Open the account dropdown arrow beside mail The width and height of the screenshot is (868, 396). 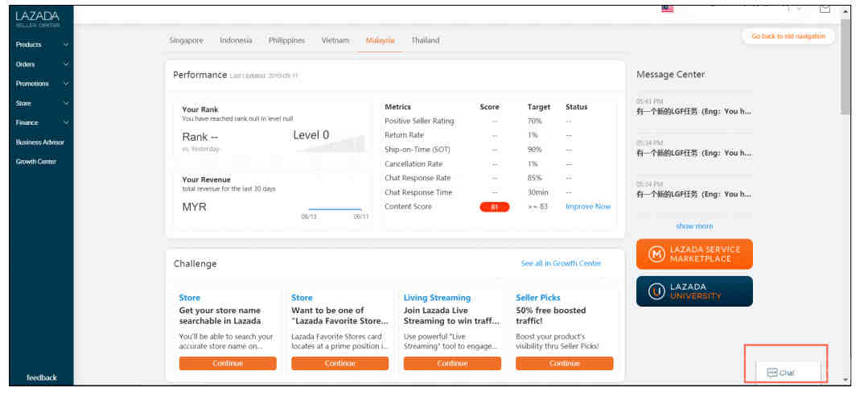coord(799,8)
